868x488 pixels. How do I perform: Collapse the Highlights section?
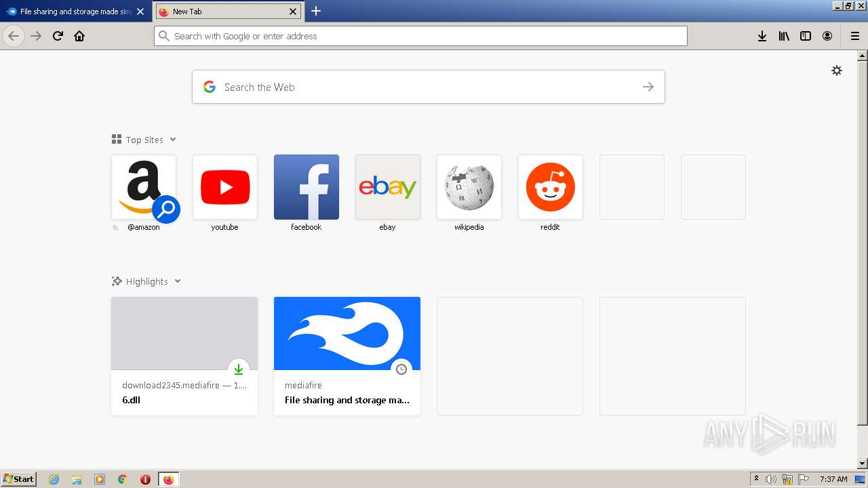point(178,281)
